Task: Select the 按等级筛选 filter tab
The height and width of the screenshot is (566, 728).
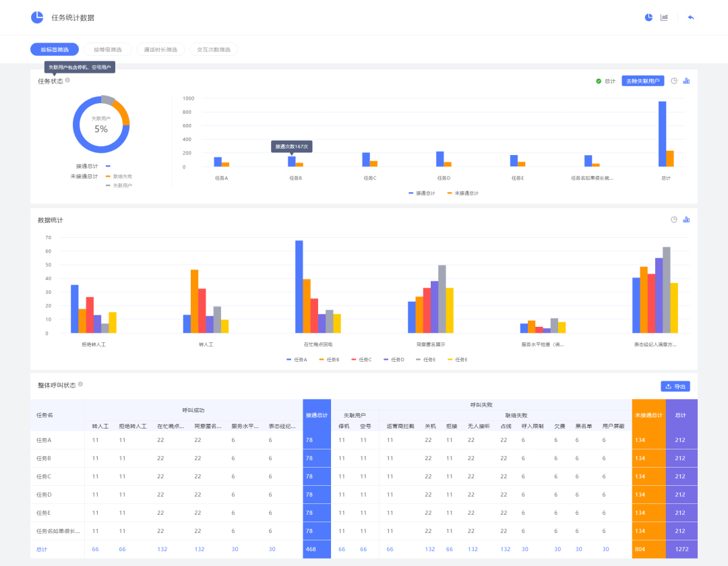Action: click(x=108, y=50)
